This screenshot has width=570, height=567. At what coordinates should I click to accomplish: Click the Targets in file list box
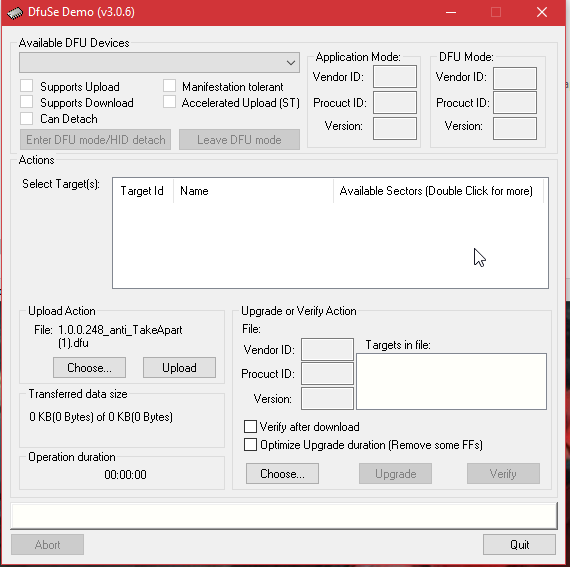coord(451,381)
